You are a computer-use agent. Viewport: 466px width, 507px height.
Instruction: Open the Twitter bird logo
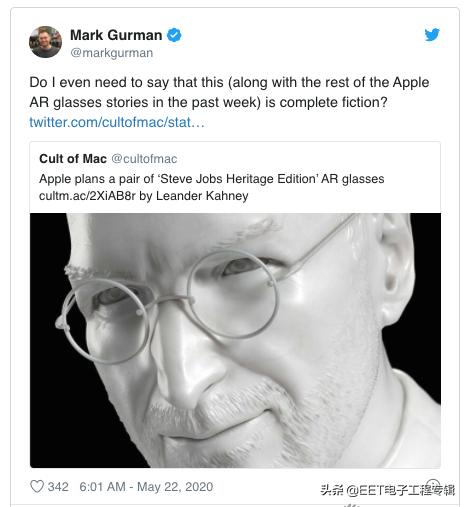click(432, 35)
